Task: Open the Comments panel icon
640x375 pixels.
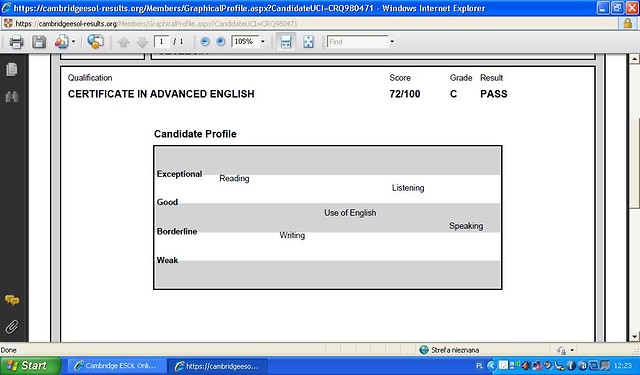Action: pos(12,301)
